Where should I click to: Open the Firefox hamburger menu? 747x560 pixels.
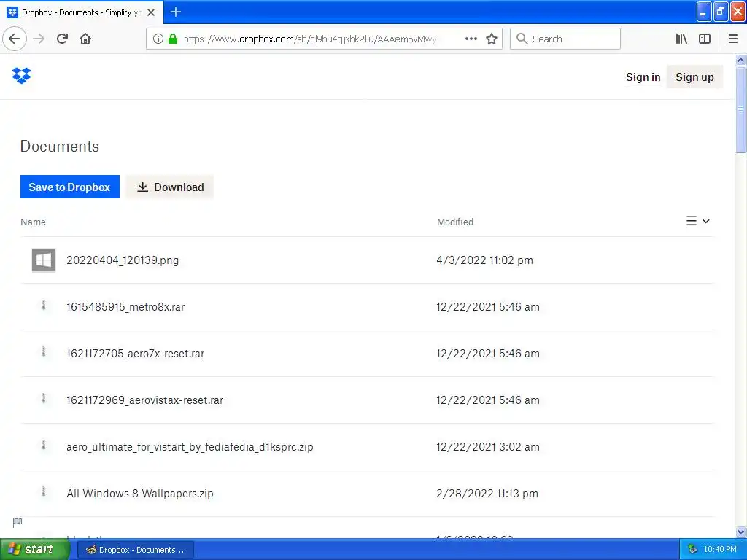(733, 39)
